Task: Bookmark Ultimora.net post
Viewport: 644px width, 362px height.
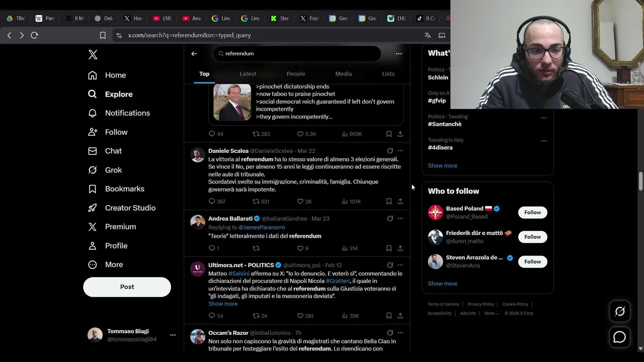Action: 389,316
